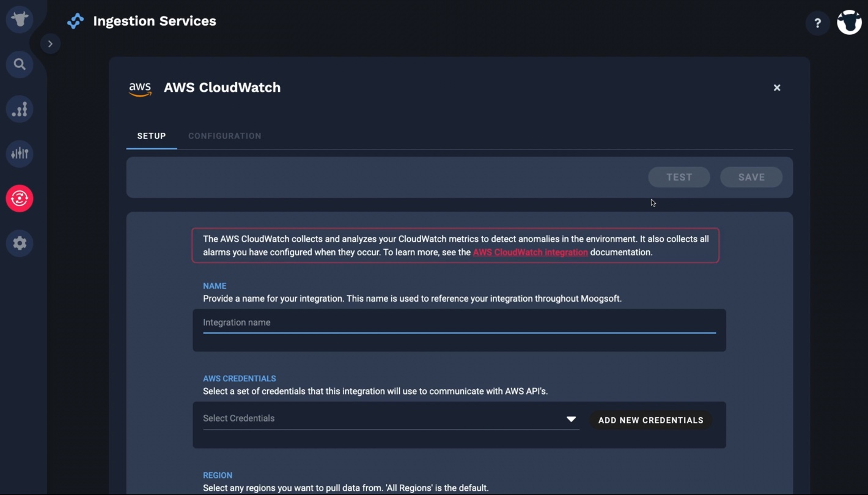Viewport: 868px width, 495px height.
Task: Click the Ingestion Services logo icon
Action: tap(76, 21)
